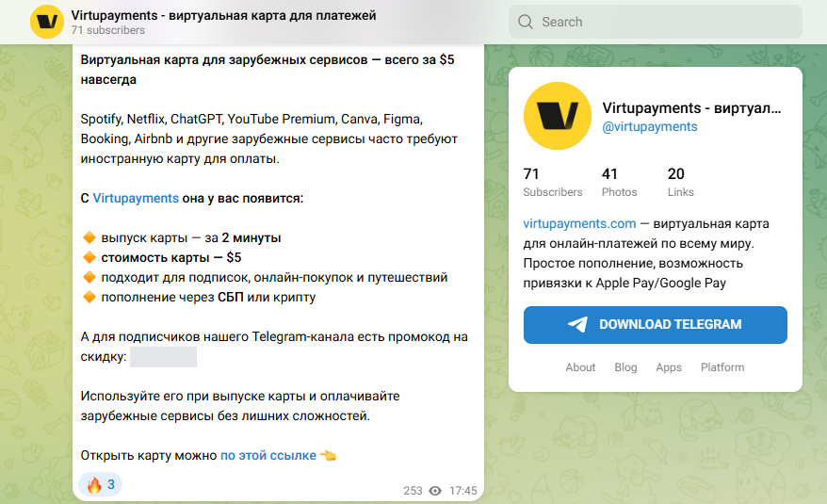Click the Virtupayments link in the post
This screenshot has width=827, height=504.
click(136, 198)
